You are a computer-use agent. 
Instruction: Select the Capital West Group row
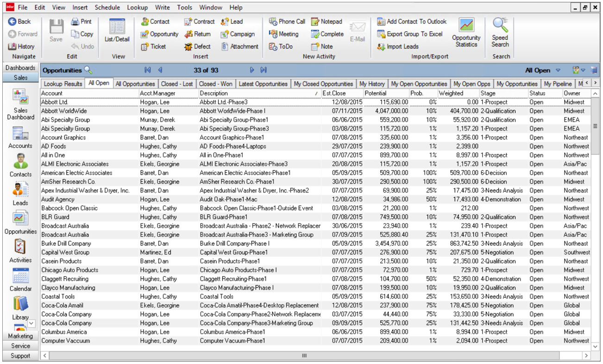tap(316, 252)
